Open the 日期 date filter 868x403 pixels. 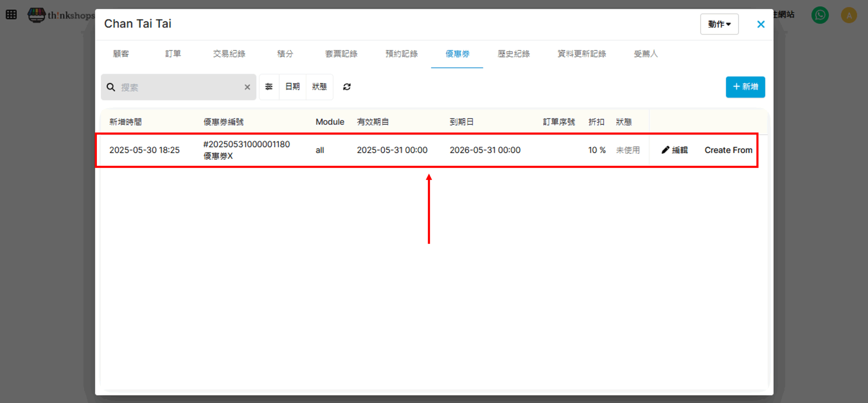click(292, 87)
